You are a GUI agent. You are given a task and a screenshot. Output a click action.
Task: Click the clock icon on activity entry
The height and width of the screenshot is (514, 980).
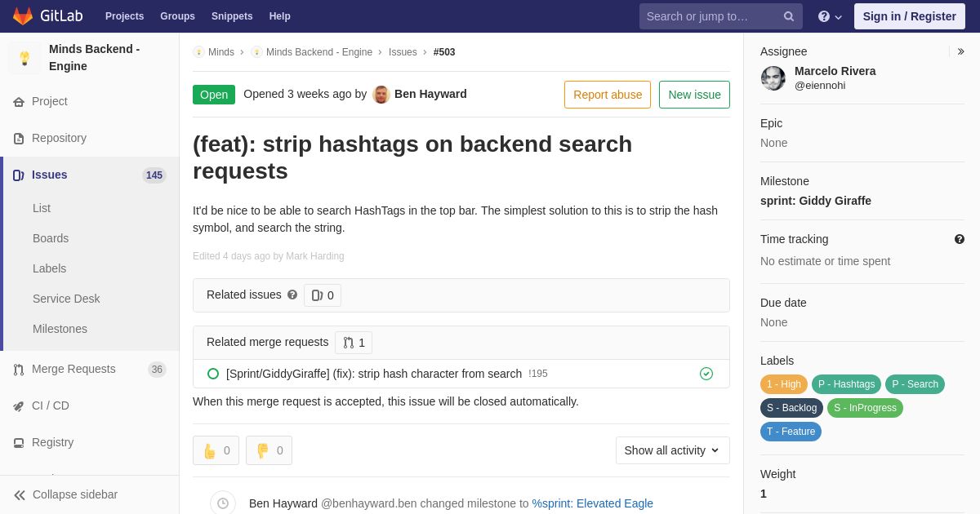coord(223,503)
